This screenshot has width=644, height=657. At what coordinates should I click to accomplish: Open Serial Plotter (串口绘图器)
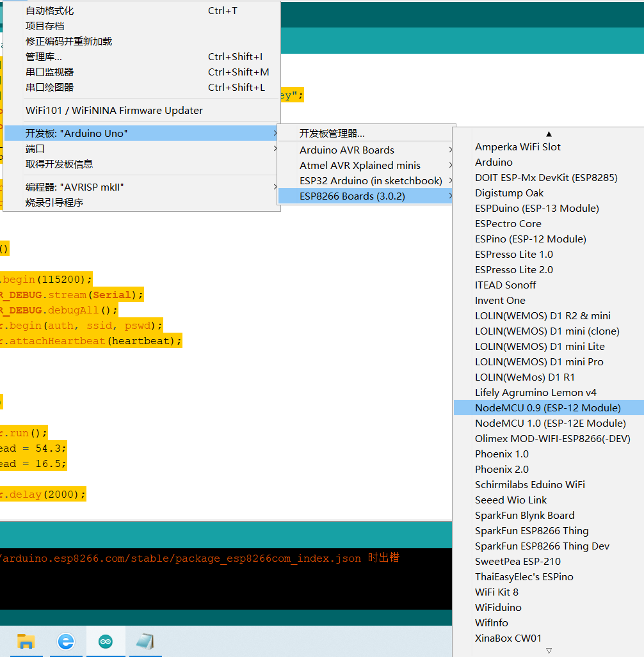point(141,87)
